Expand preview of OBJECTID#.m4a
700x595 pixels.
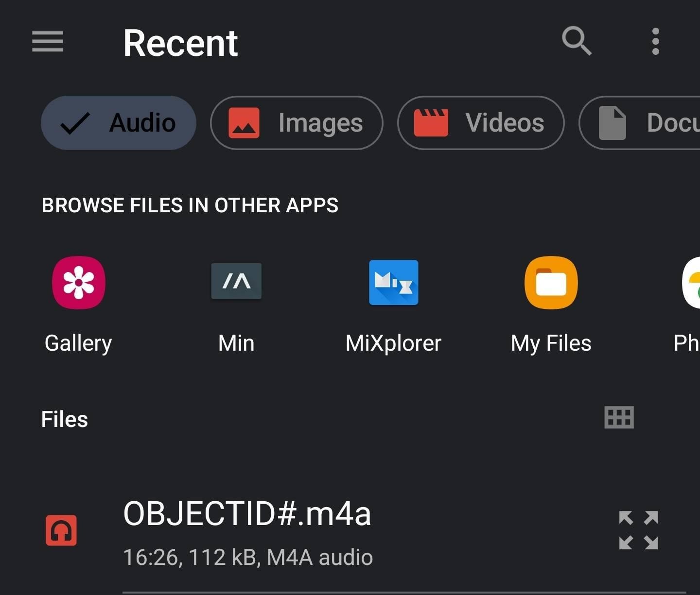pos(639,530)
